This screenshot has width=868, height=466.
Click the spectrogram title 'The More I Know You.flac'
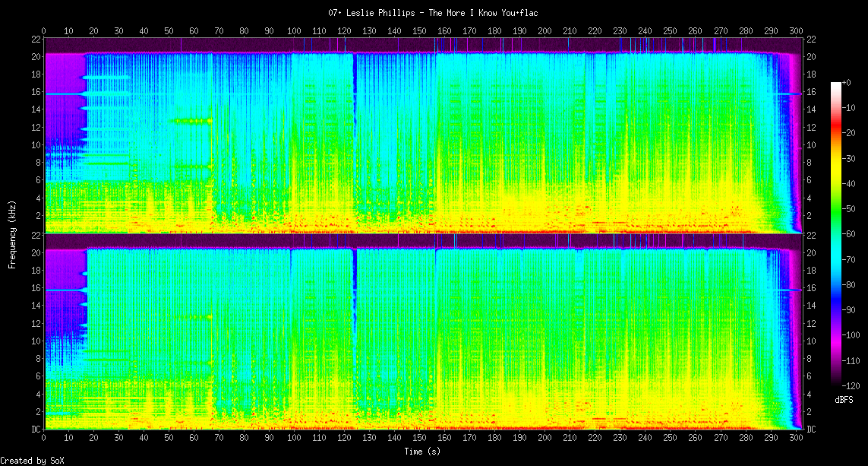point(434,13)
